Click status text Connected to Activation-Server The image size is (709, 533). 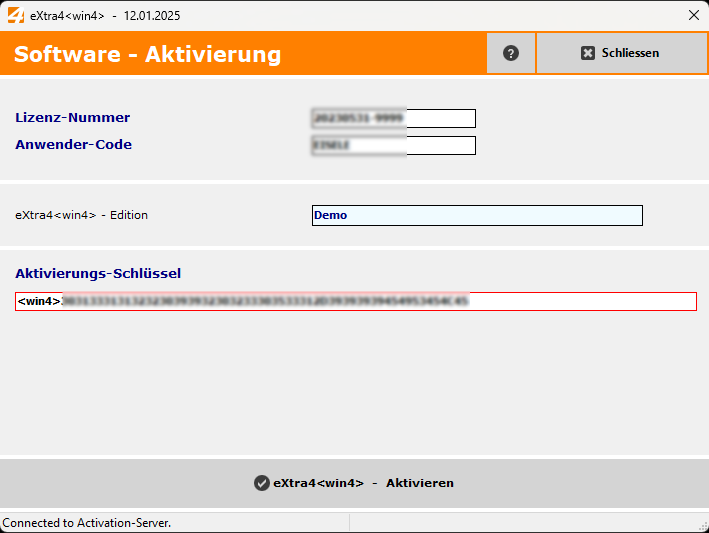pos(87,523)
